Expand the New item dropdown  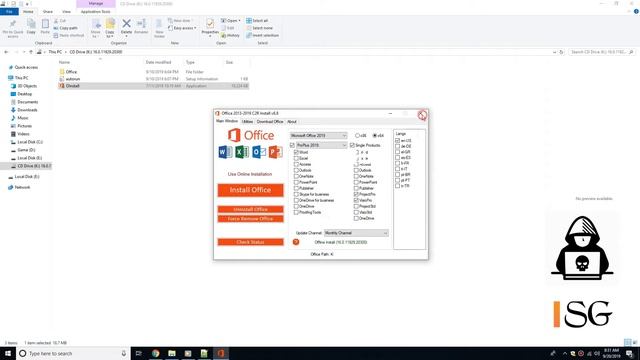[x=192, y=20]
